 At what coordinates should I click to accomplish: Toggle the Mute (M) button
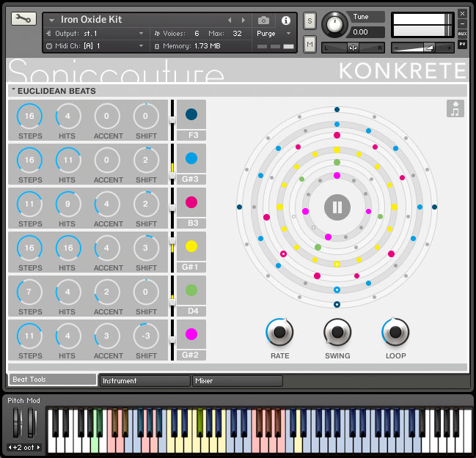coord(310,45)
